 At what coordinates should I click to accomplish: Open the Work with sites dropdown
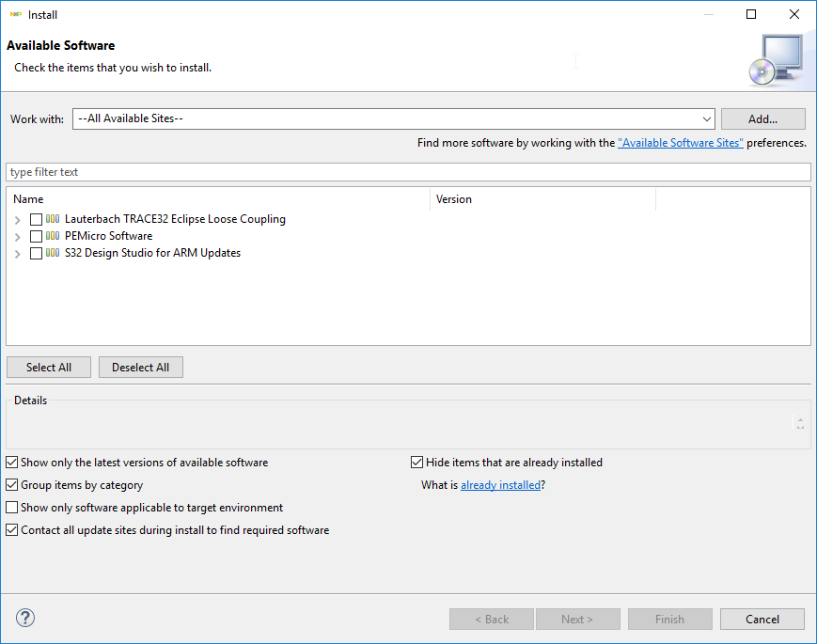tap(707, 119)
